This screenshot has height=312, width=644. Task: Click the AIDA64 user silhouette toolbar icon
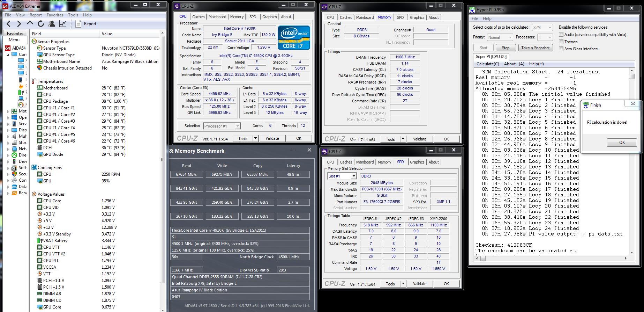click(52, 24)
